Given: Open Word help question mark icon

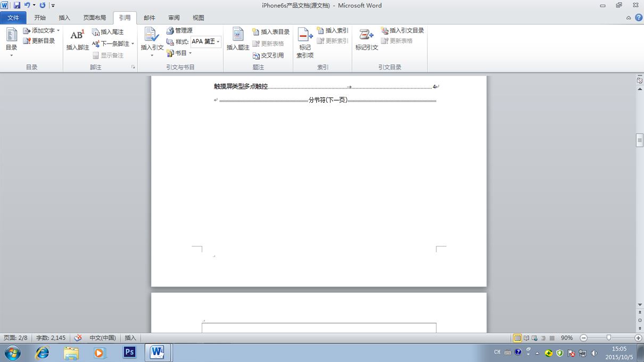Looking at the screenshot, I should click(638, 18).
